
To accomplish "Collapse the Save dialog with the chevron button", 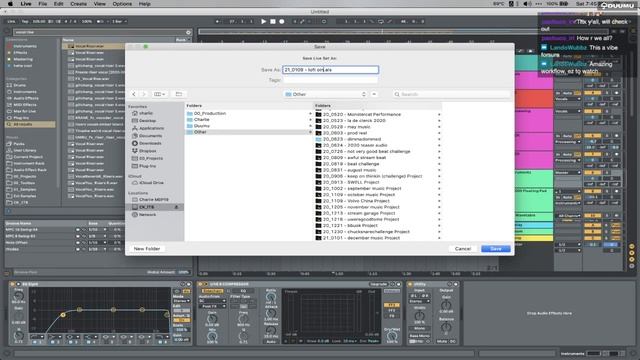I will (374, 94).
